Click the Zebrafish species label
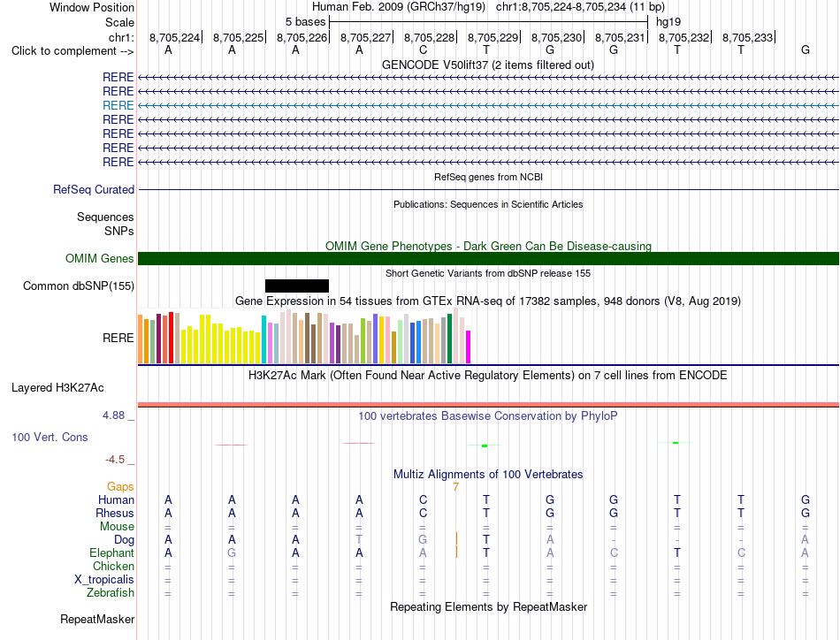 (x=111, y=593)
